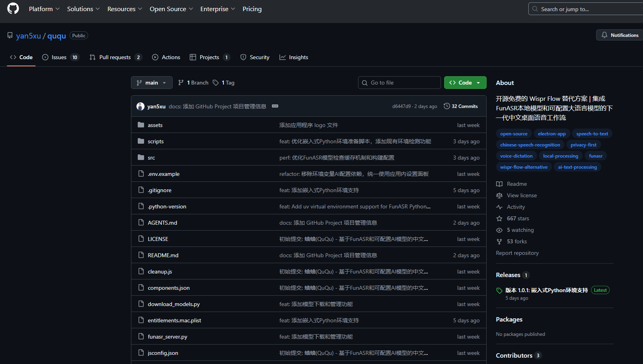This screenshot has width=643, height=364.
Task: Open the yan5xu avatar in commit row
Action: click(141, 106)
